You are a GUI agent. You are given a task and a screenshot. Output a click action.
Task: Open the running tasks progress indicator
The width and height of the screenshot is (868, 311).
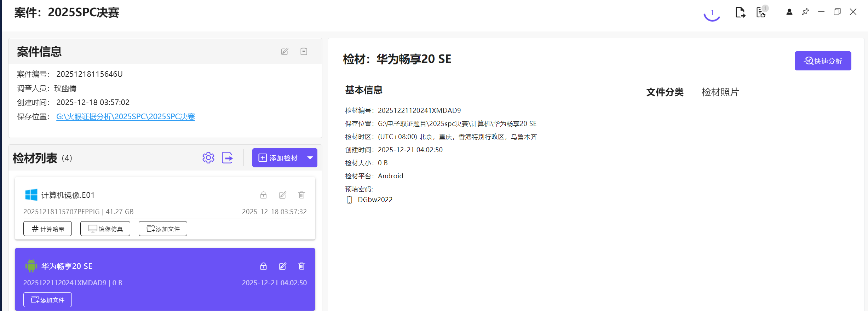(x=712, y=13)
